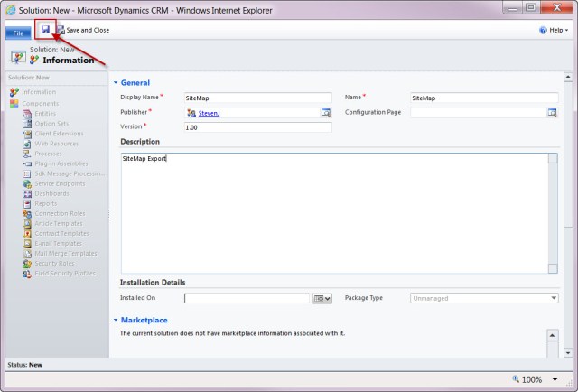Open the Configuration Page lookup icon

[551, 112]
